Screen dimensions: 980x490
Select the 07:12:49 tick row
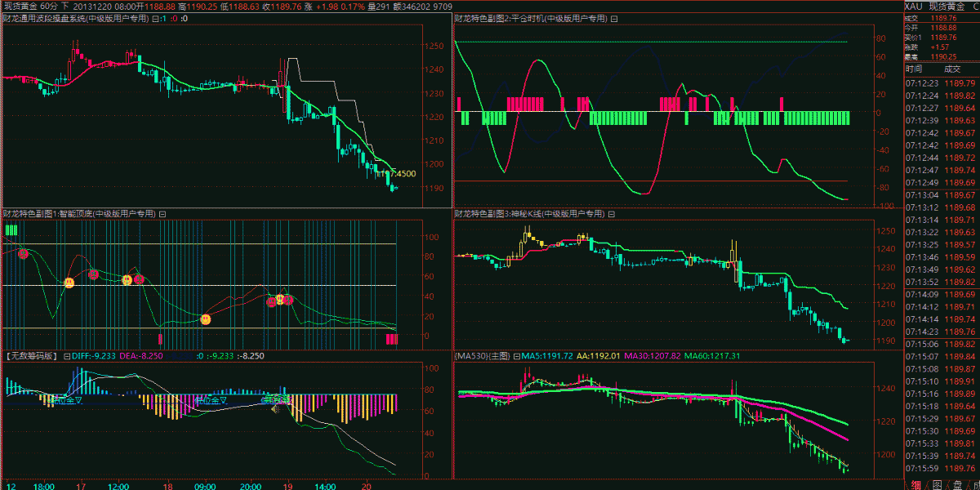pyautogui.click(x=941, y=182)
